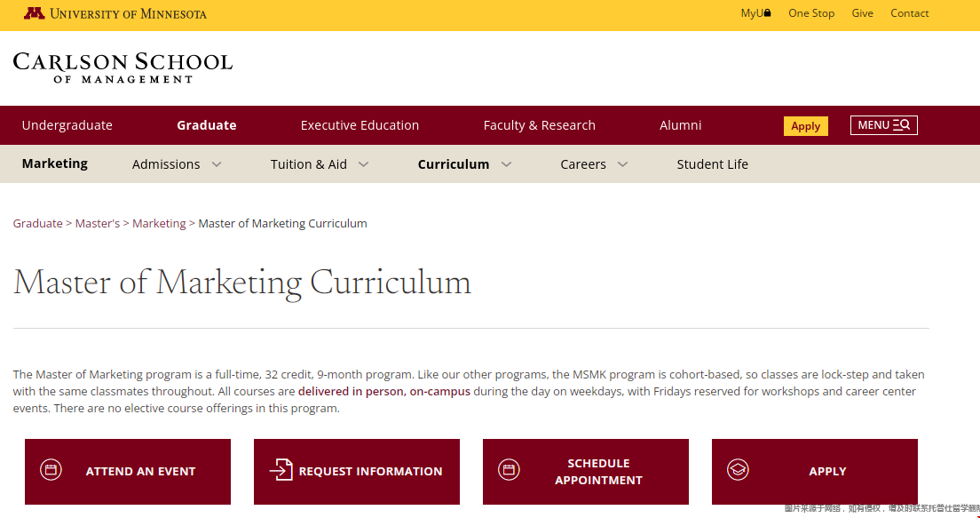Expand the Admissions dropdown chevron

tap(217, 164)
